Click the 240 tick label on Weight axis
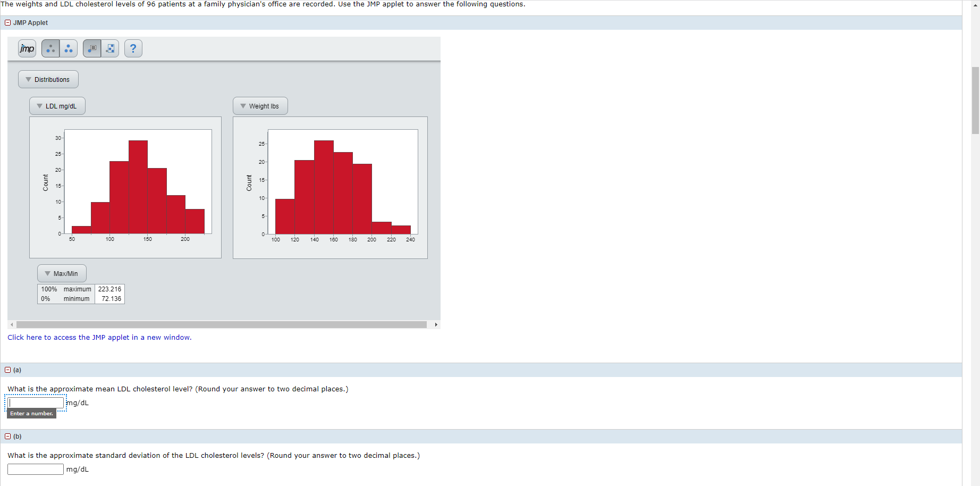Image resolution: width=980 pixels, height=486 pixels. [411, 240]
